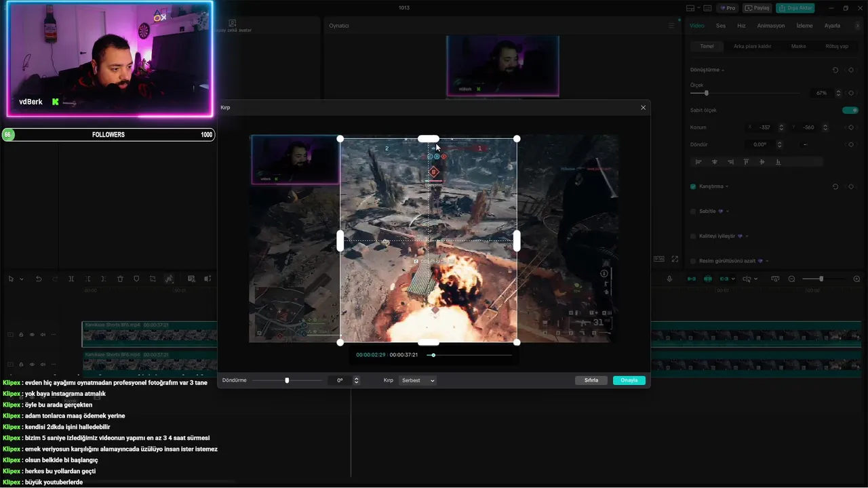Click the layout switch icon in title bar

tap(690, 8)
